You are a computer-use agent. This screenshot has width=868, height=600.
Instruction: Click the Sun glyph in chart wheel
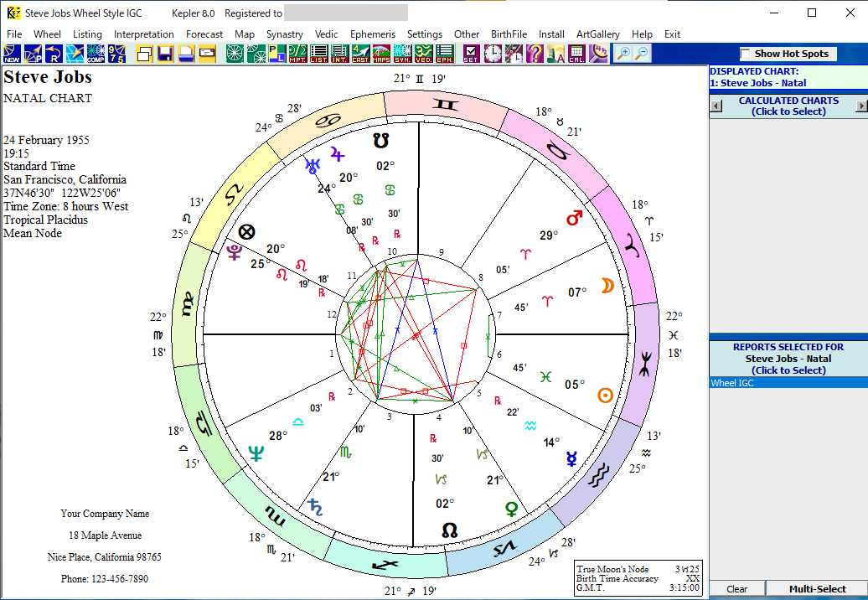point(606,396)
